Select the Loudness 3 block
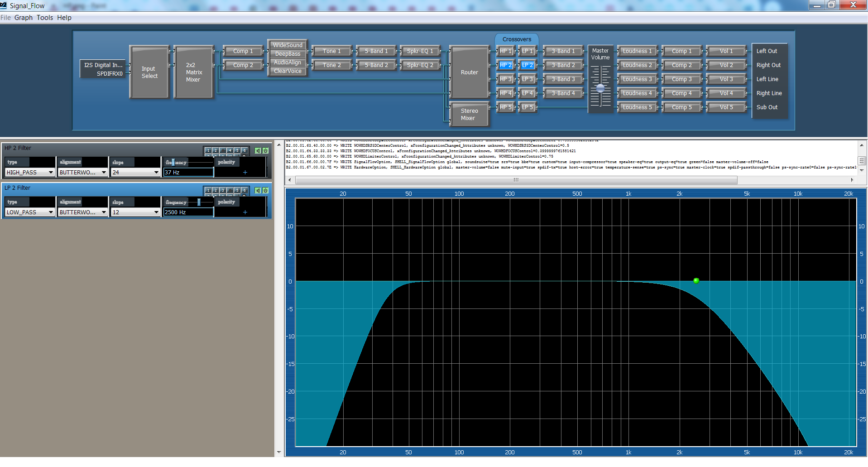 click(637, 79)
